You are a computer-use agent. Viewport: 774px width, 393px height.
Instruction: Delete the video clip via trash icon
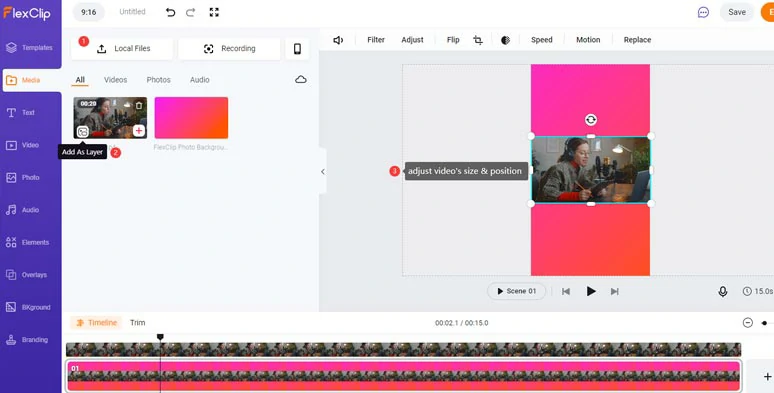point(139,105)
